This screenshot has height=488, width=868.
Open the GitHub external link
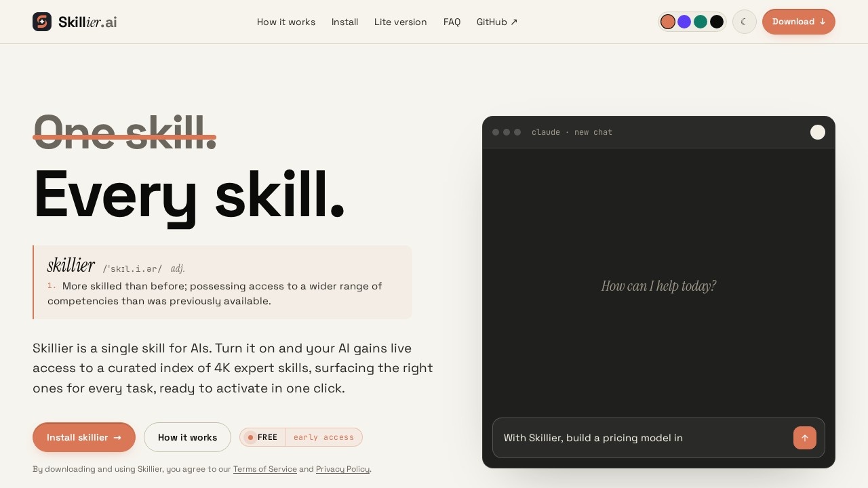[497, 22]
